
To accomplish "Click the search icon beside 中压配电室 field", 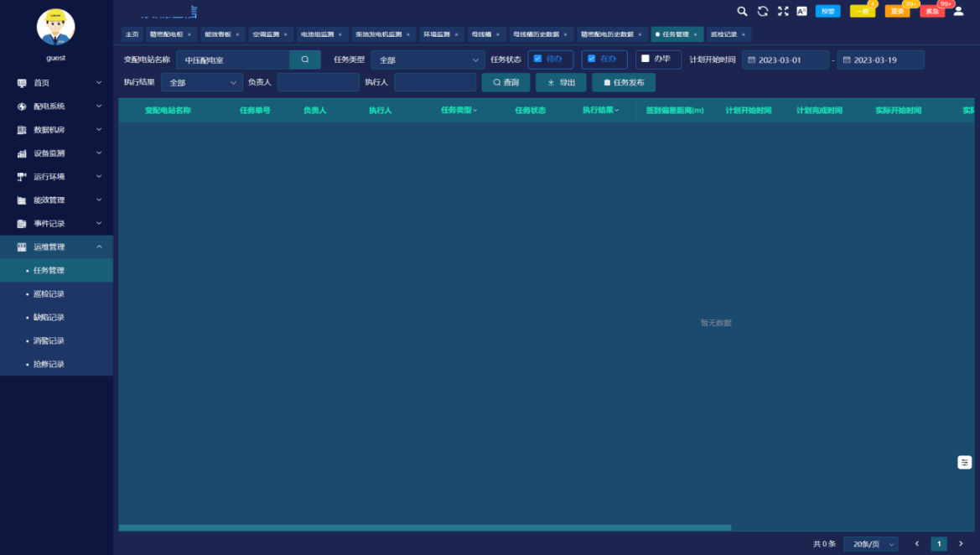I will (x=305, y=60).
